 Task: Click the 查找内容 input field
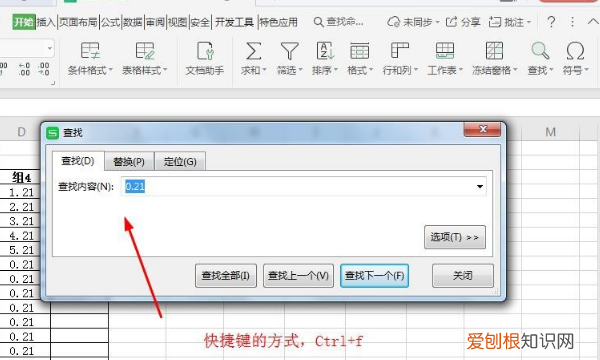point(303,186)
